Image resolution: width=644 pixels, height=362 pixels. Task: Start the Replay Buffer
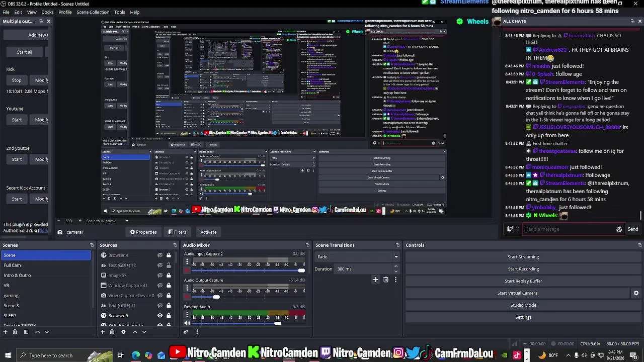tap(523, 281)
